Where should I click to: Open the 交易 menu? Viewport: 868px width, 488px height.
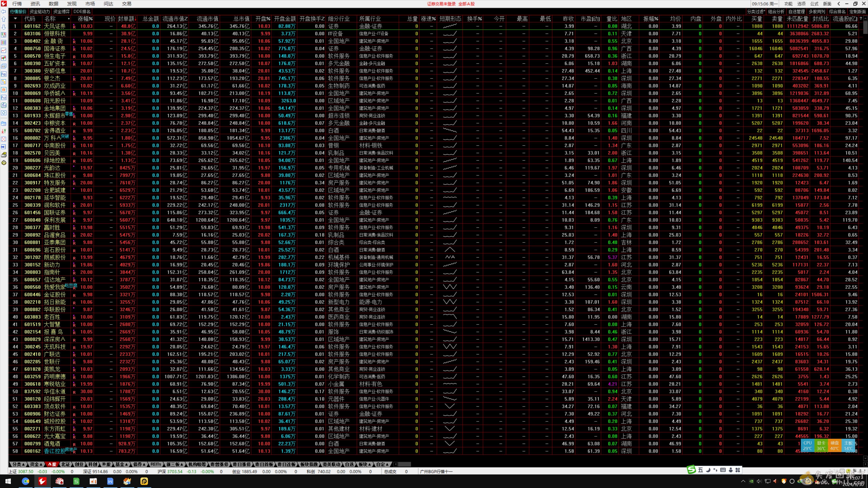pos(126,4)
